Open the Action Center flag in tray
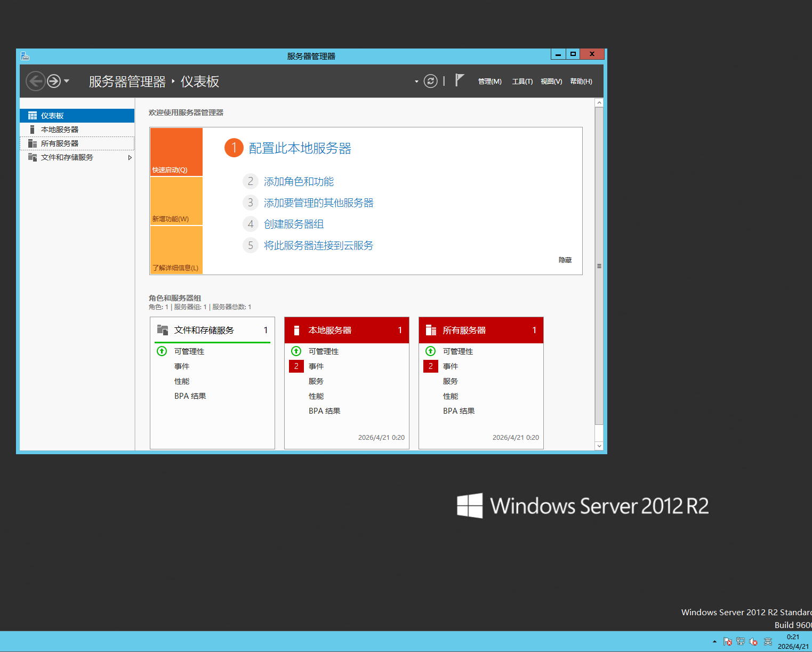812x652 pixels. click(727, 641)
